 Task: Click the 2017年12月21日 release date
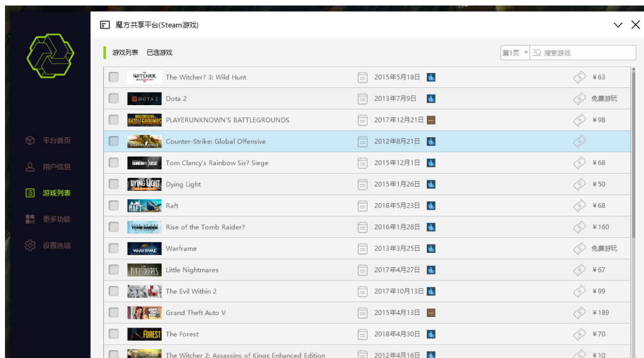click(399, 120)
